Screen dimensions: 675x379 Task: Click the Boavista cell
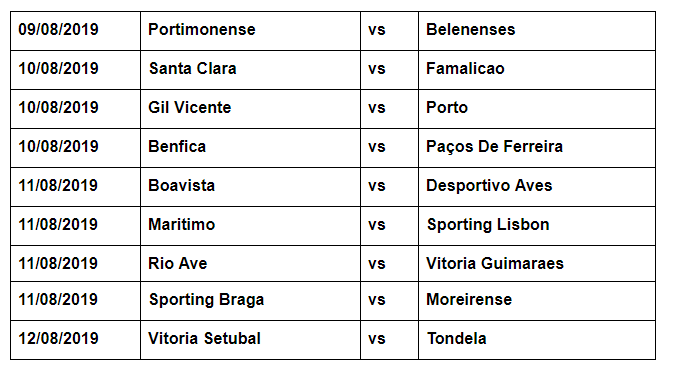pyautogui.click(x=250, y=187)
